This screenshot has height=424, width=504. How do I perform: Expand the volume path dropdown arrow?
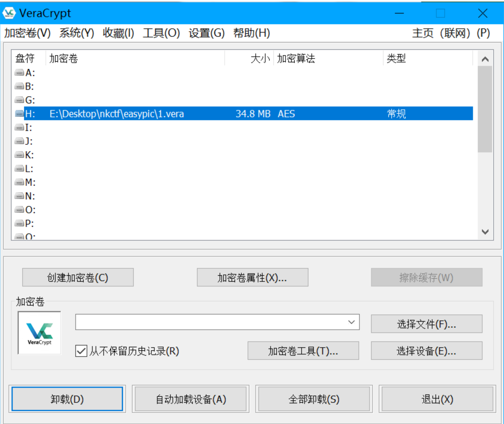(x=351, y=322)
